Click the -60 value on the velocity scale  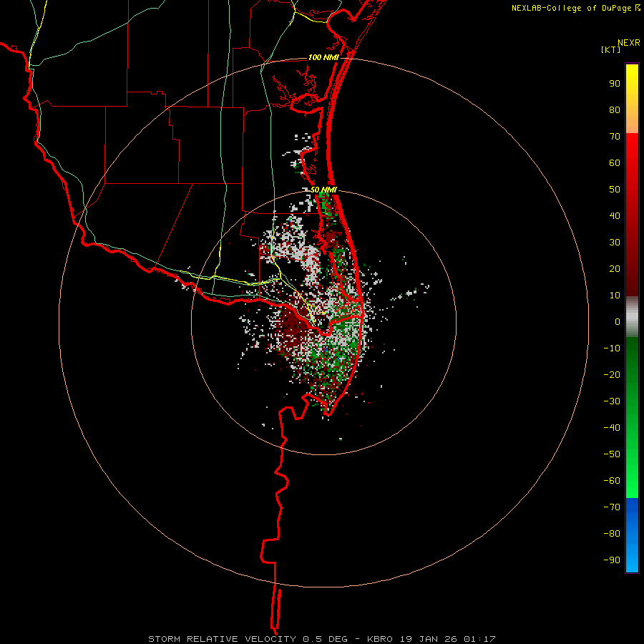[612, 481]
